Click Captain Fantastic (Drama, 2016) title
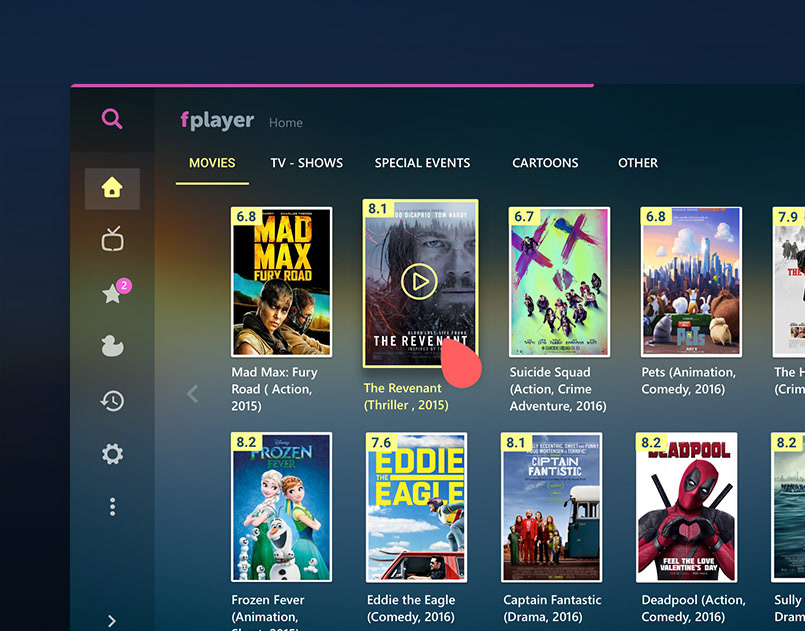Viewport: 805px width, 631px height. coord(552,608)
